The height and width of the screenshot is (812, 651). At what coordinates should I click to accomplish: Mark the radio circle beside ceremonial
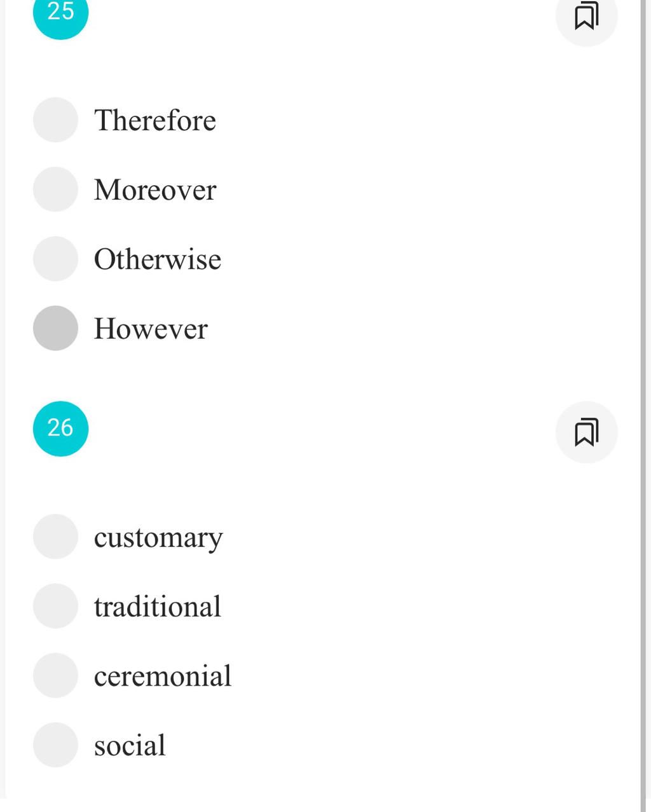click(55, 675)
